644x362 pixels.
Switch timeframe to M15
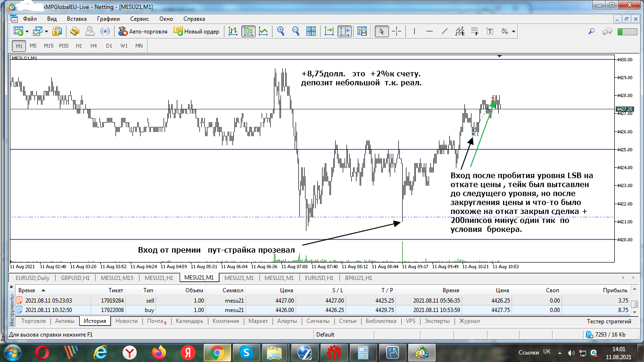pos(49,46)
